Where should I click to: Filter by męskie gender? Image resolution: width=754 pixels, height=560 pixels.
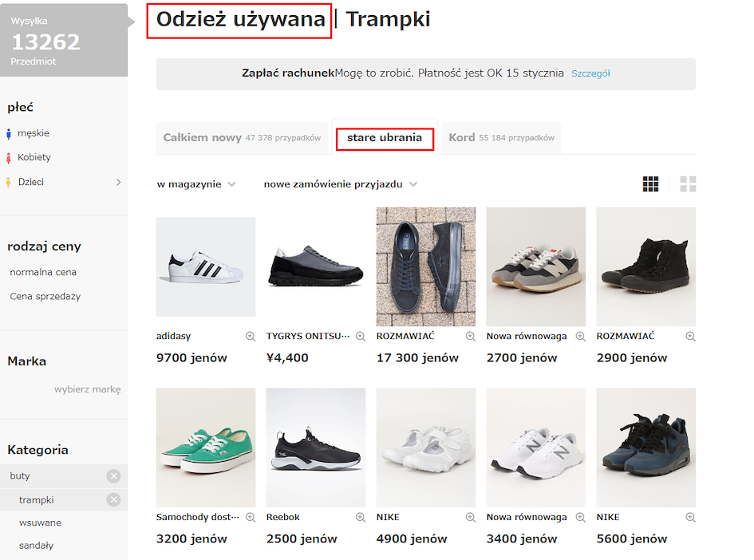pos(34,133)
